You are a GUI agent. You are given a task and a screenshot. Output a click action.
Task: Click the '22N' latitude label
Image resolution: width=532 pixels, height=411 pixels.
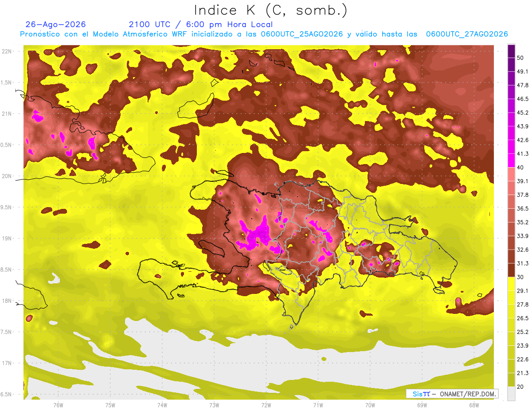pos(7,51)
